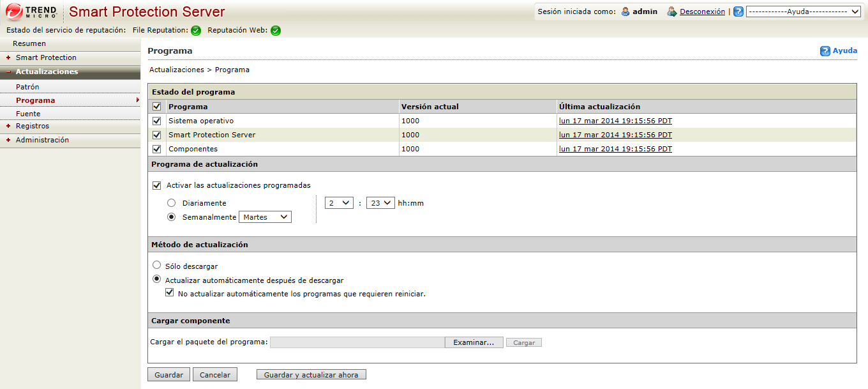Click the File Reputation green status icon
The width and height of the screenshot is (868, 389).
point(196,31)
